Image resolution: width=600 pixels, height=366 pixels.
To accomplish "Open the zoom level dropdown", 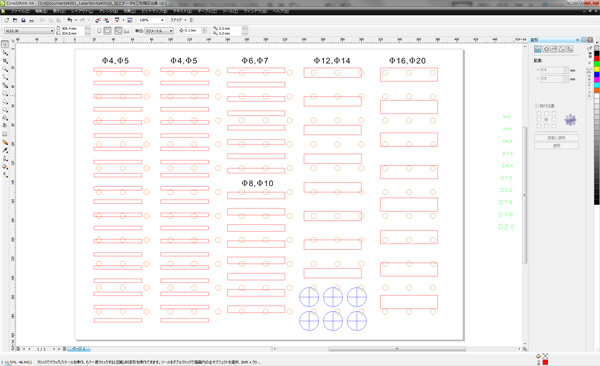I will (152, 20).
